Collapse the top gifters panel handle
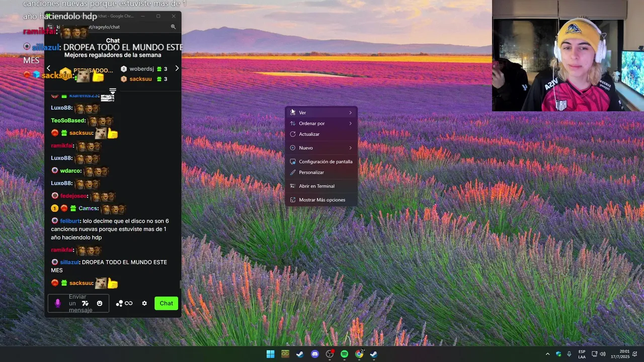 [x=113, y=91]
